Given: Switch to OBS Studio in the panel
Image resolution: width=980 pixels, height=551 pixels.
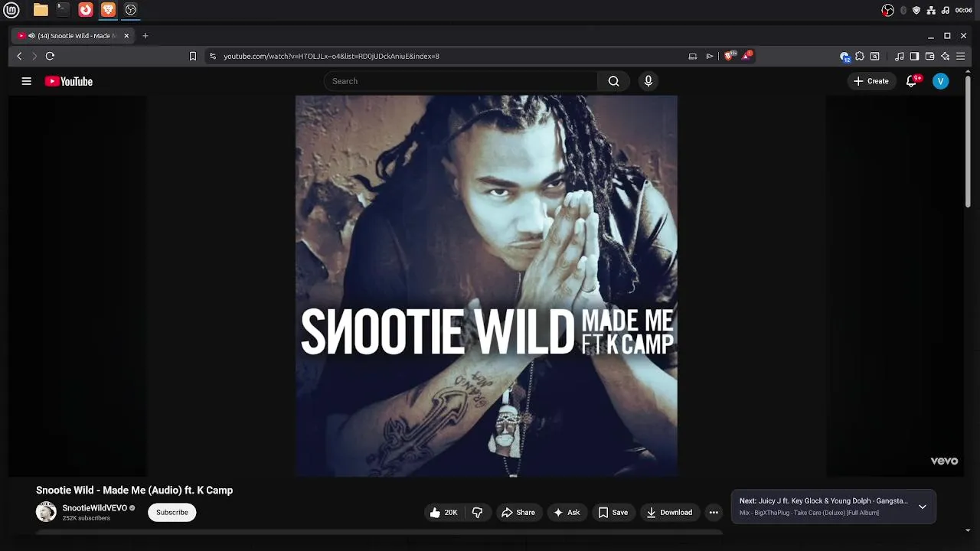Looking at the screenshot, I should click(x=131, y=10).
